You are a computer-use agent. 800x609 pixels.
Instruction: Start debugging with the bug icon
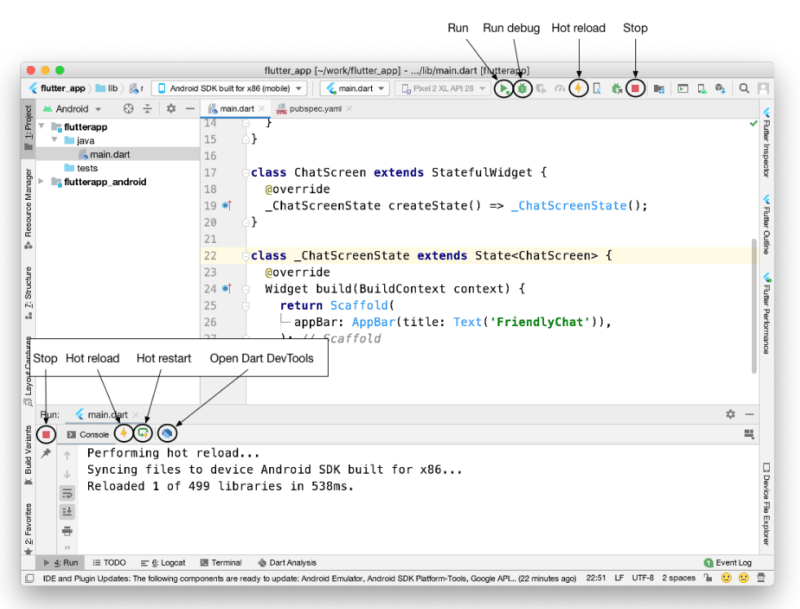coord(522,87)
